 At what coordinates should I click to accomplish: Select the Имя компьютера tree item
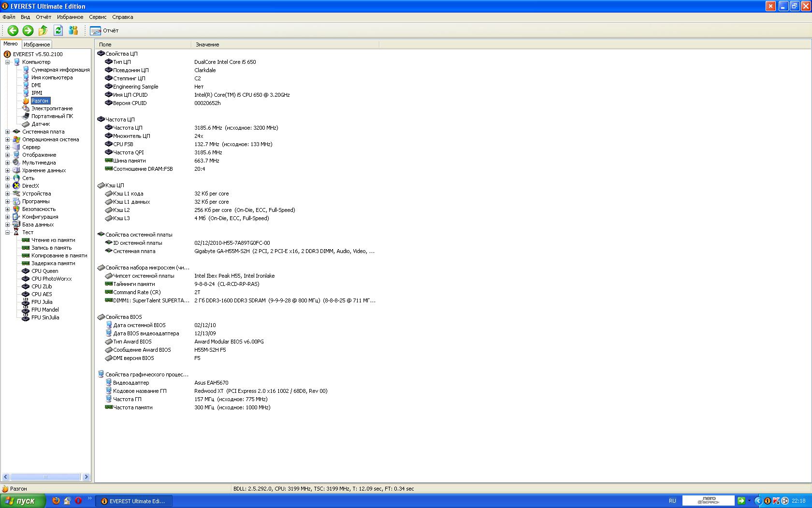pyautogui.click(x=52, y=77)
